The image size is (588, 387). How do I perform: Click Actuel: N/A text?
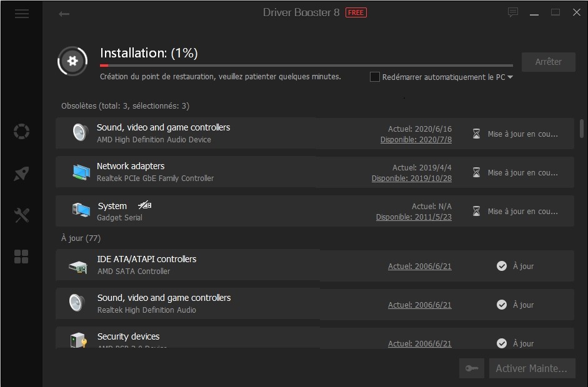432,207
